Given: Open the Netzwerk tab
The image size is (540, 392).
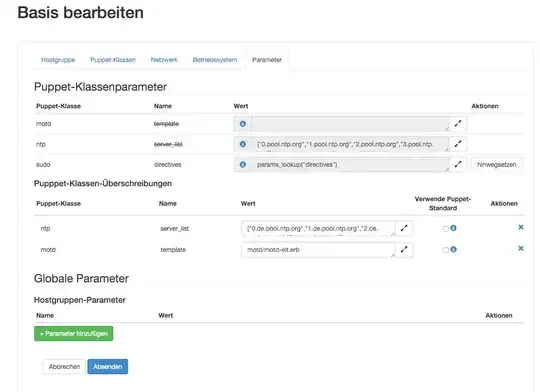Looking at the screenshot, I should 164,60.
